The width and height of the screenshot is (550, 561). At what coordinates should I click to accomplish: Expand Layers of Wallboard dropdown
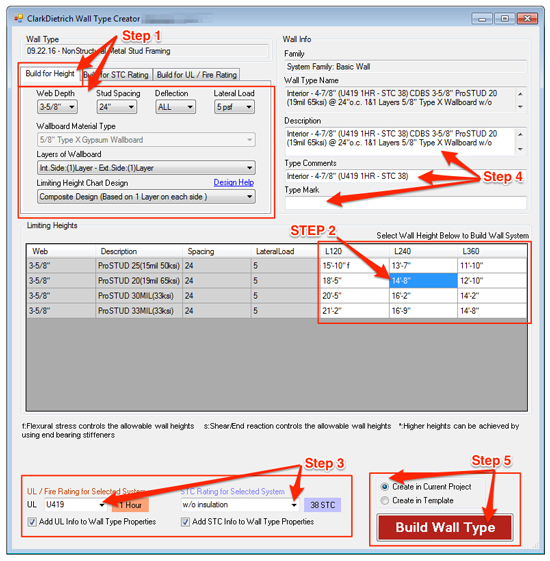(x=146, y=168)
